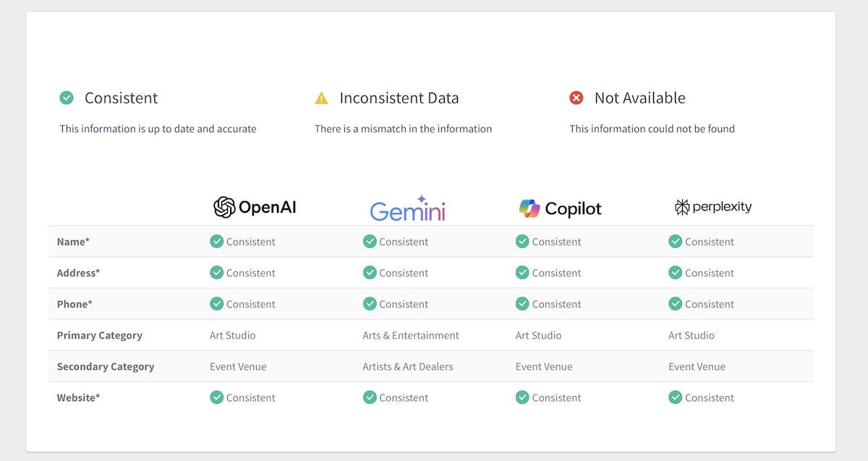Click the Artists & Art Dealers cell
This screenshot has width=868, height=461.
coord(408,367)
